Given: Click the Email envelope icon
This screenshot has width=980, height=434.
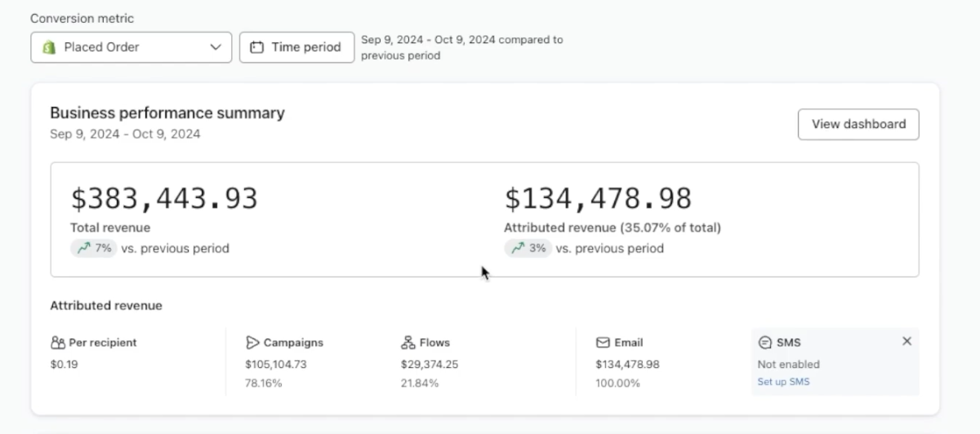Looking at the screenshot, I should coord(603,343).
